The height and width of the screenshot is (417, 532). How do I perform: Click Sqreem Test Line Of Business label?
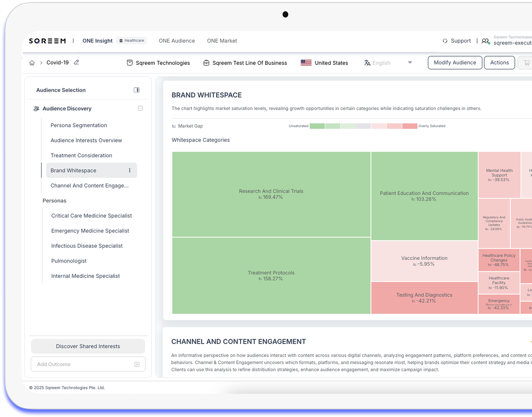[250, 63]
